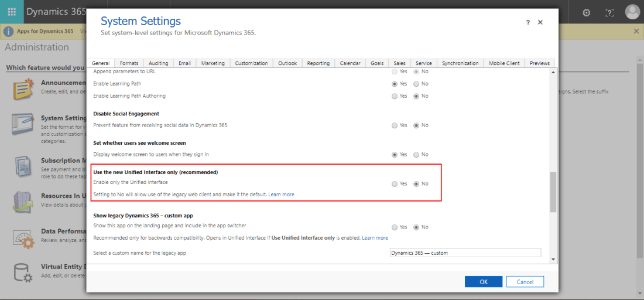The image size is (644, 300).
Task: Click the legacy app custom name field
Action: (x=465, y=253)
